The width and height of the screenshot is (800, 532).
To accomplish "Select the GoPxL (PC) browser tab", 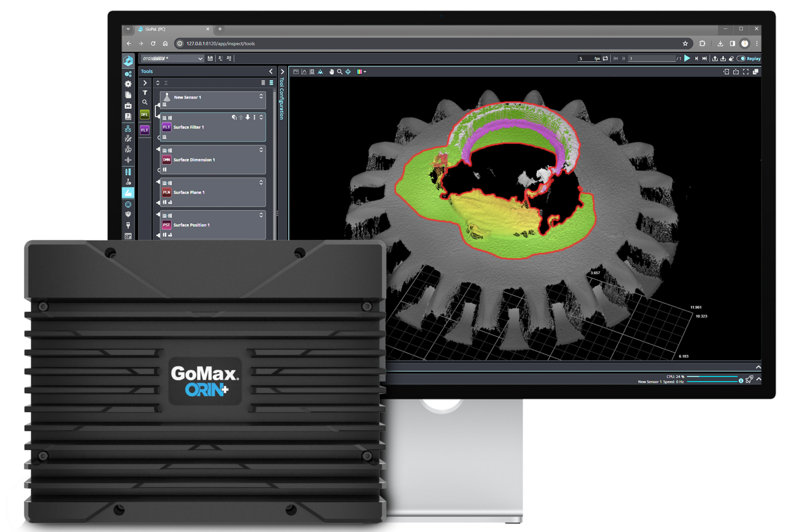I will tap(174, 29).
